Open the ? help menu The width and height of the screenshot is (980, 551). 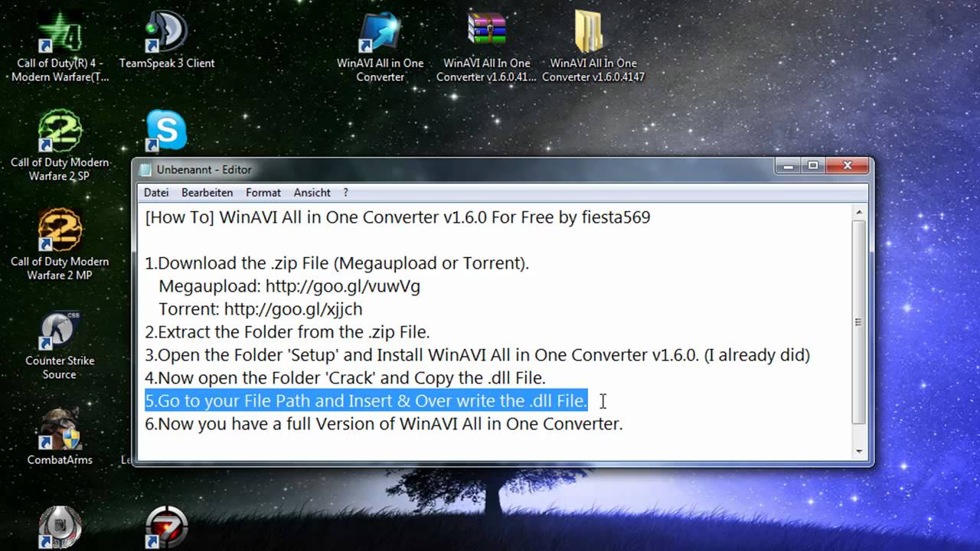point(346,193)
